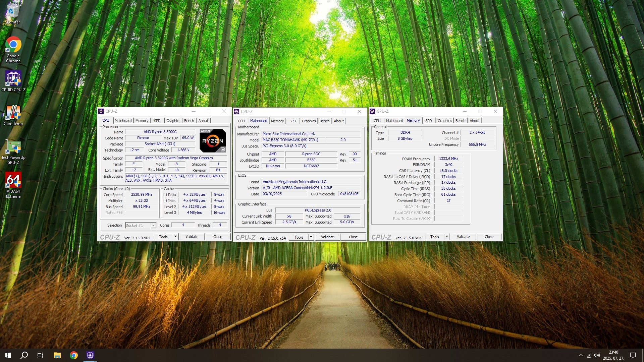Open the Bench tab in CPU window
This screenshot has height=362, width=644.
(189, 121)
